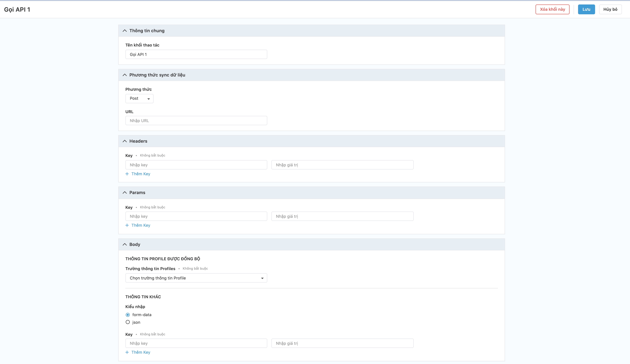The width and height of the screenshot is (630, 364).
Task: Click the Xóa khối này button
Action: tap(552, 9)
